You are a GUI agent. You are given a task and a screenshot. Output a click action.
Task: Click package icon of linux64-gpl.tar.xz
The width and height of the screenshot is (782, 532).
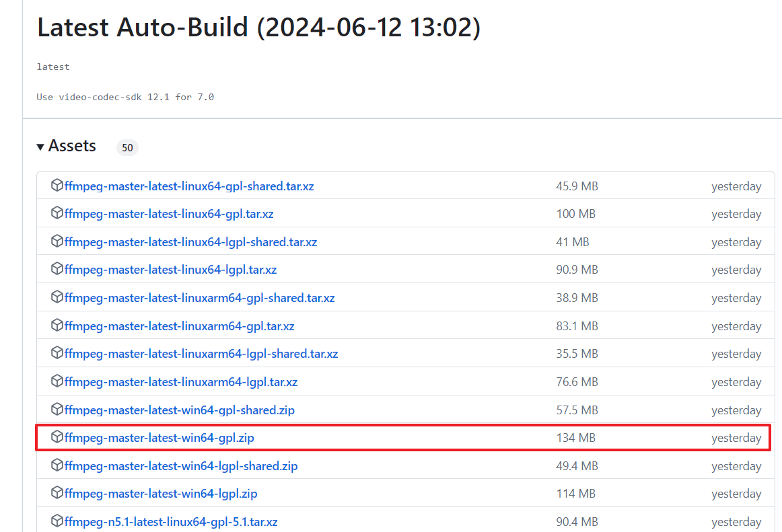57,213
